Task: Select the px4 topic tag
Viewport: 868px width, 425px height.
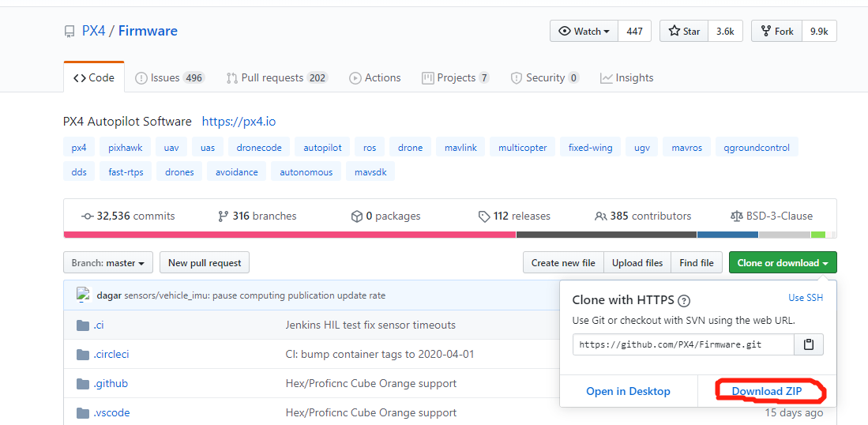Action: point(79,148)
